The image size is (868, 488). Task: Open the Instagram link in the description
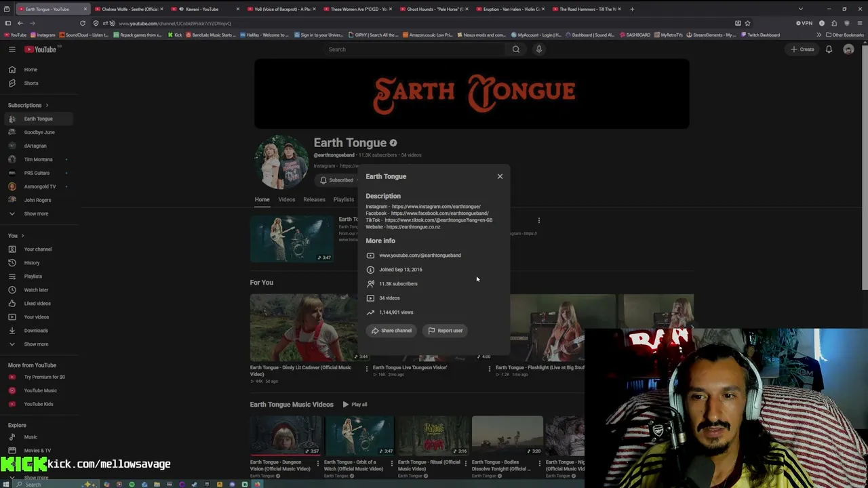(x=436, y=207)
